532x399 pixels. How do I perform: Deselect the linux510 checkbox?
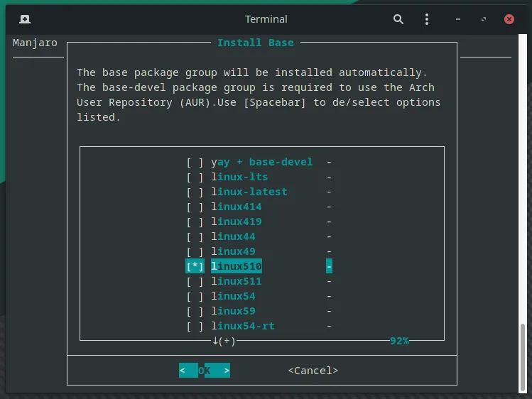coord(195,266)
